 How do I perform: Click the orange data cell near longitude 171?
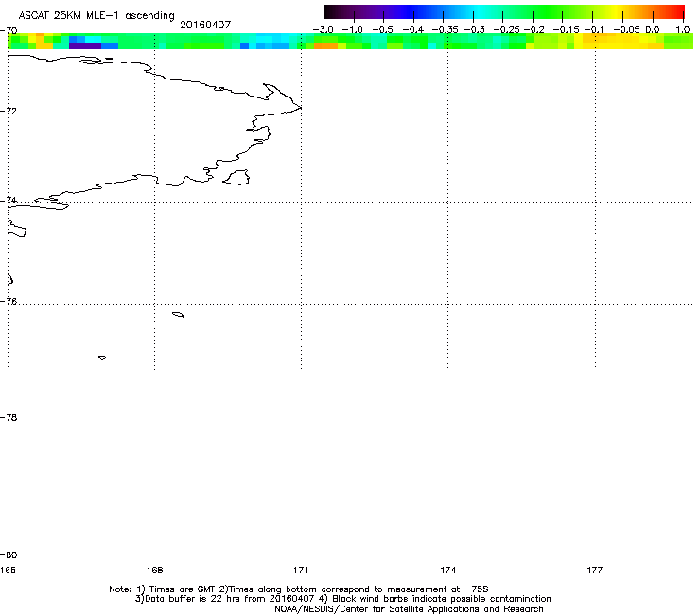pos(326,45)
